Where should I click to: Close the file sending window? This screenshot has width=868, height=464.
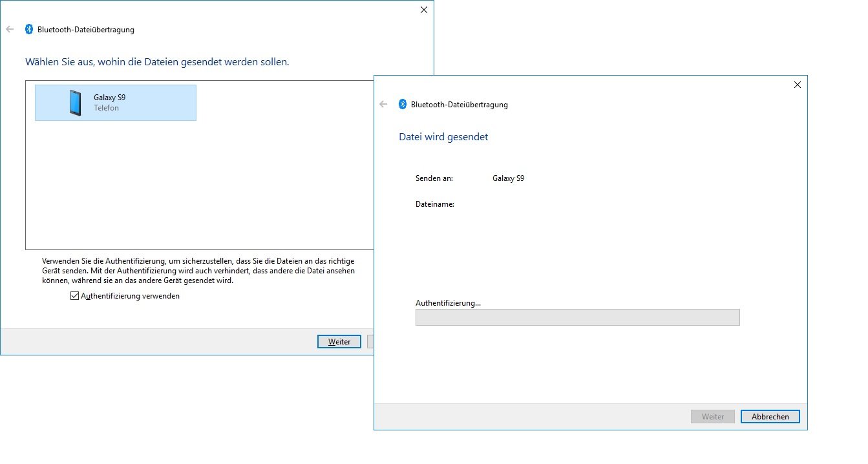click(x=798, y=85)
